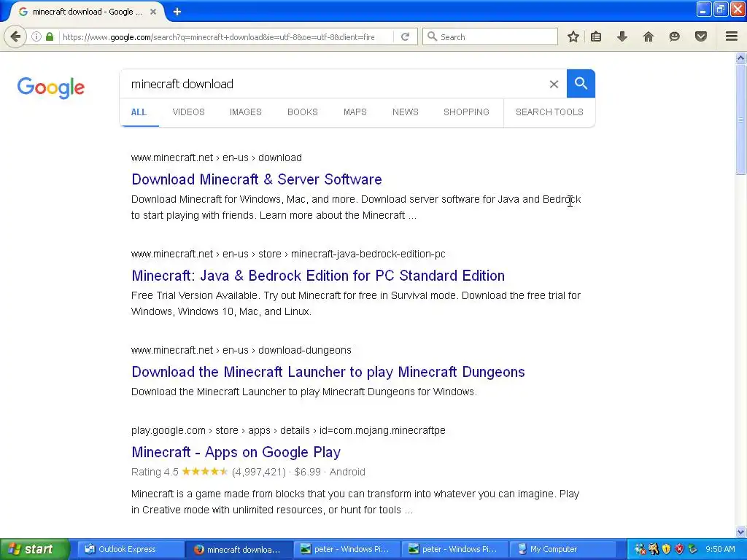Screen dimensions: 747x560
Task: Select the first peter - Windows Pi... taskbar button
Action: [x=347, y=549]
